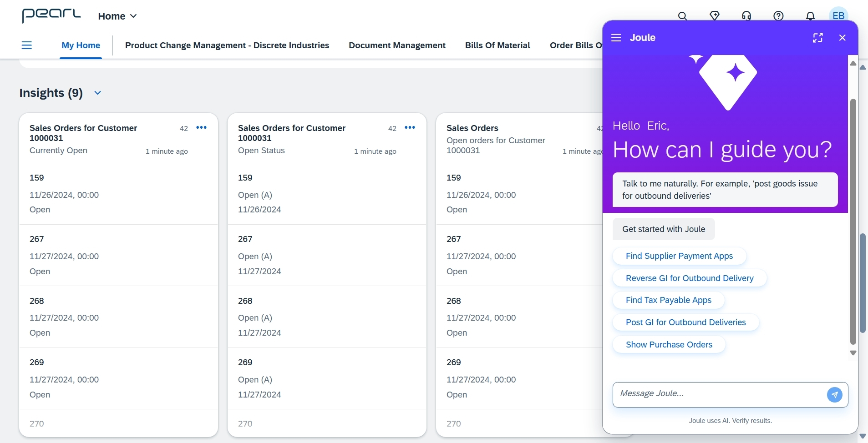Click the 'Talk to me naturally' hint box

tap(725, 190)
